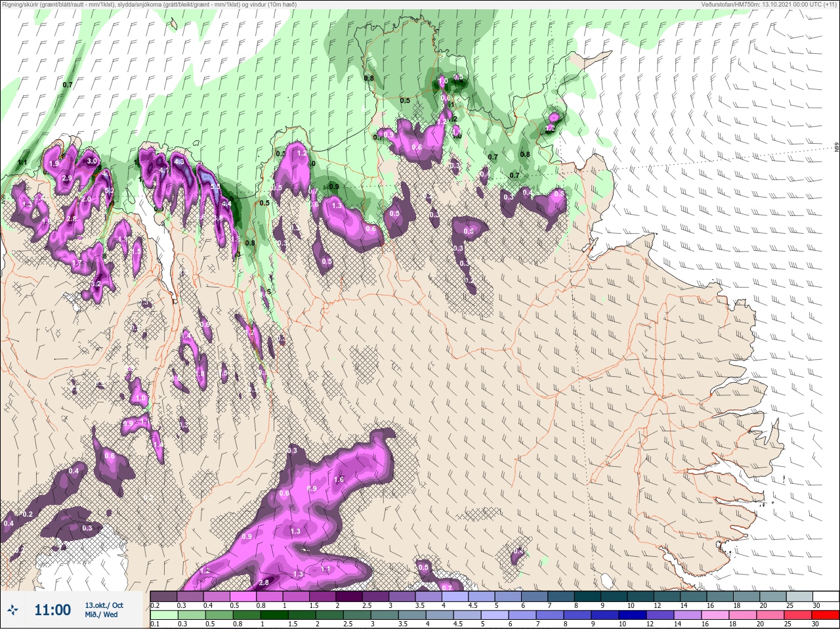840x629 pixels.
Task: Click the 3.0 precipitation value on the map
Action: [x=92, y=161]
